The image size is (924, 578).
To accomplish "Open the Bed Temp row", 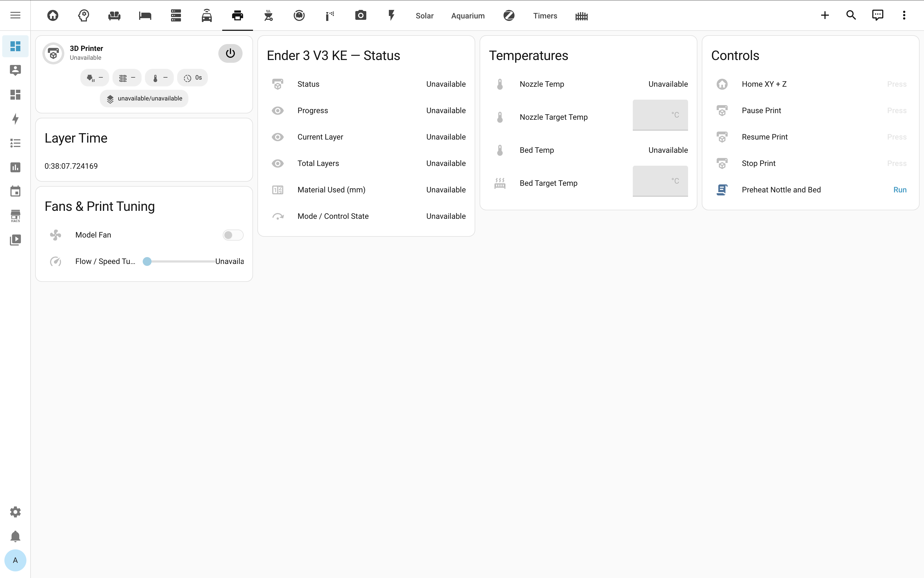I will click(x=588, y=150).
